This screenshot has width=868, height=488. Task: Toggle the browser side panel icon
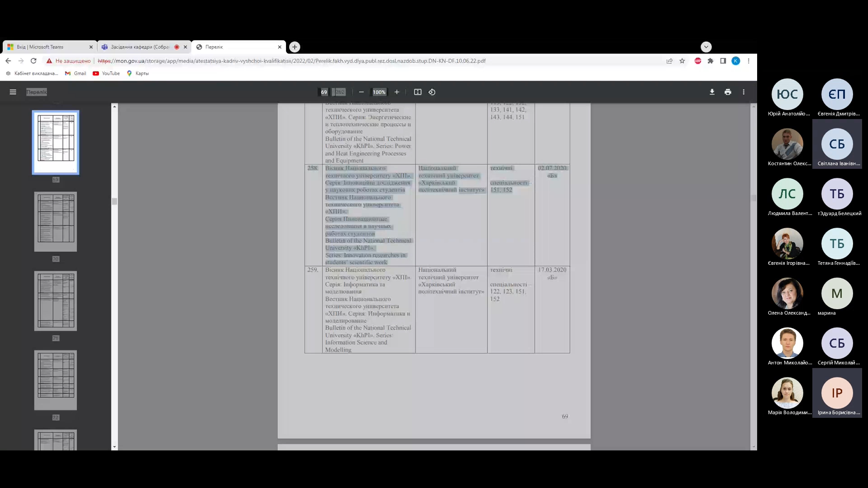723,61
